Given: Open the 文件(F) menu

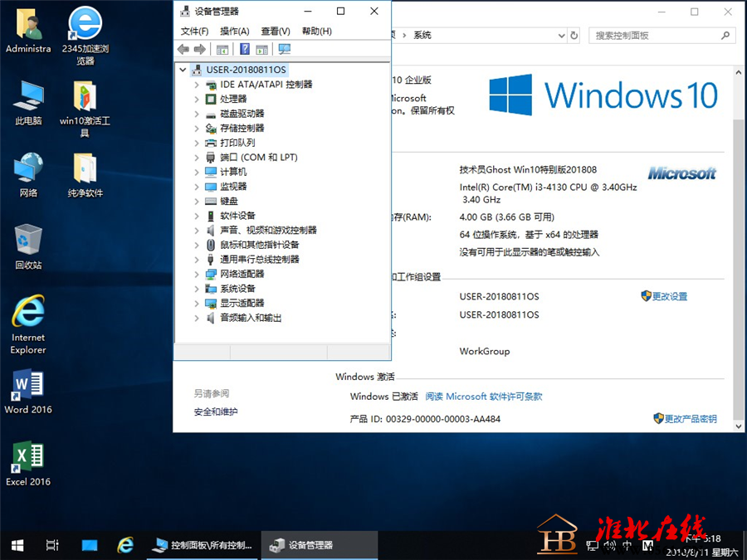Looking at the screenshot, I should pos(195,32).
